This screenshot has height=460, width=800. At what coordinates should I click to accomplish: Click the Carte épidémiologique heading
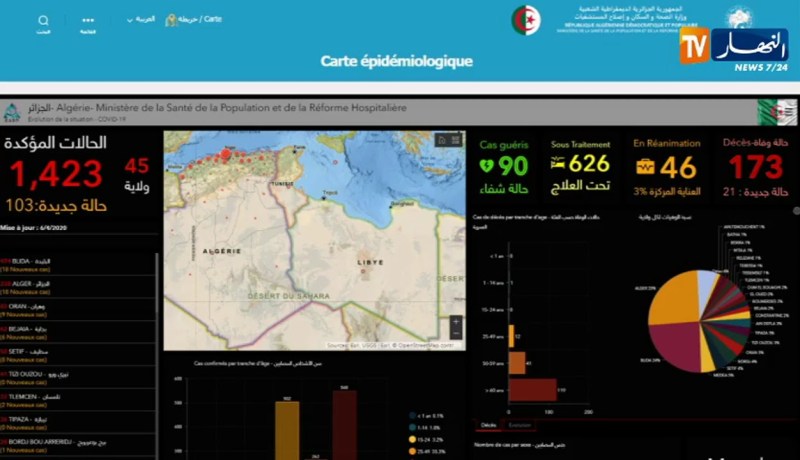(396, 61)
